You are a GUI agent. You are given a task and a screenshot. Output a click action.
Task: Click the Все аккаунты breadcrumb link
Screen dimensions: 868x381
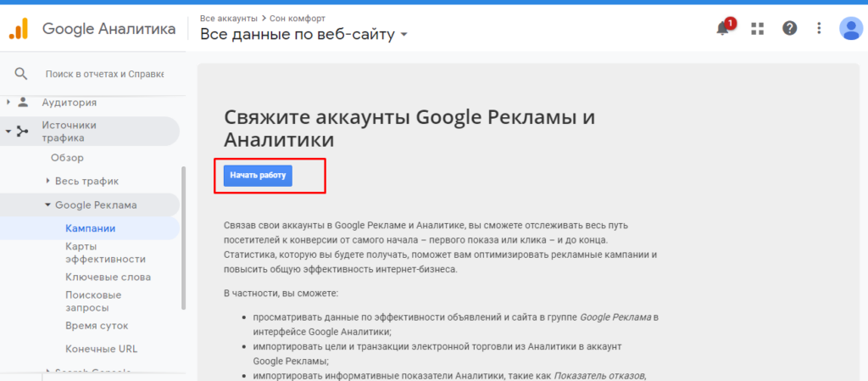click(x=229, y=19)
